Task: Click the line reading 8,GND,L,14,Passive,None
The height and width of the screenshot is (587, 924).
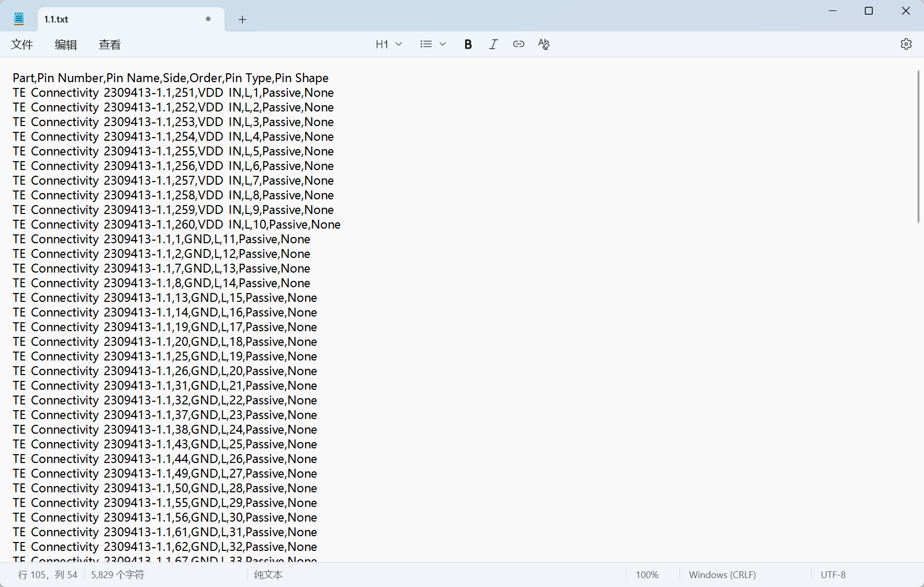Action: point(162,283)
